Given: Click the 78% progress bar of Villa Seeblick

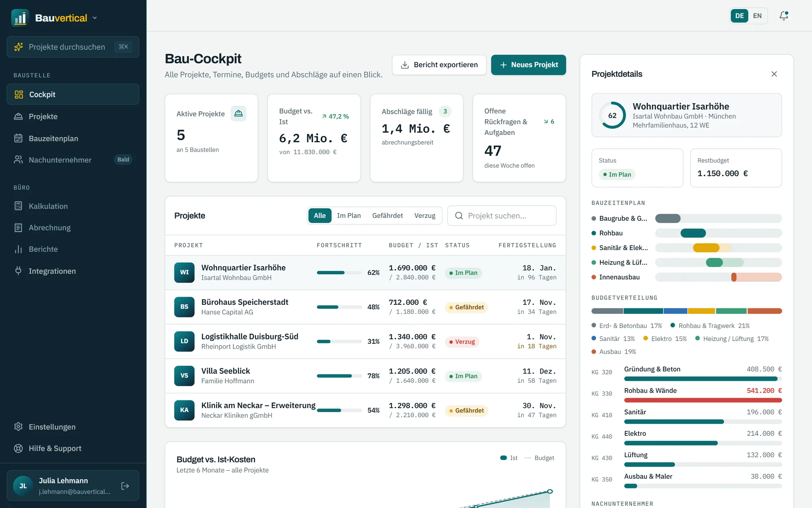Looking at the screenshot, I should tap(339, 376).
